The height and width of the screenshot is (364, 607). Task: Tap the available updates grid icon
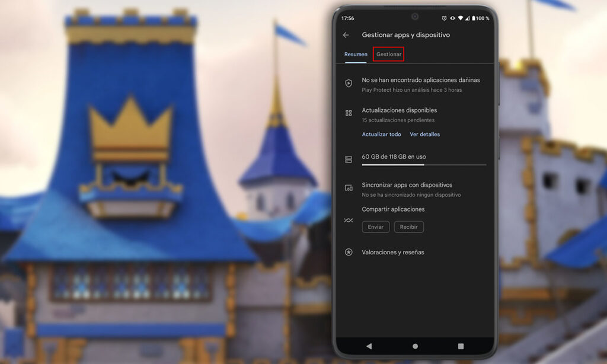click(349, 113)
